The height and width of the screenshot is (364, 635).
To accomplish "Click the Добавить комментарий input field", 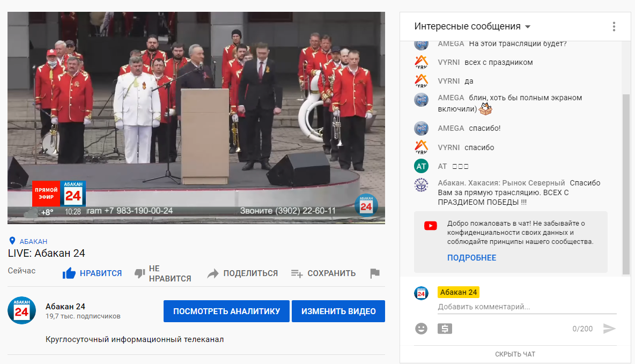I will [527, 307].
